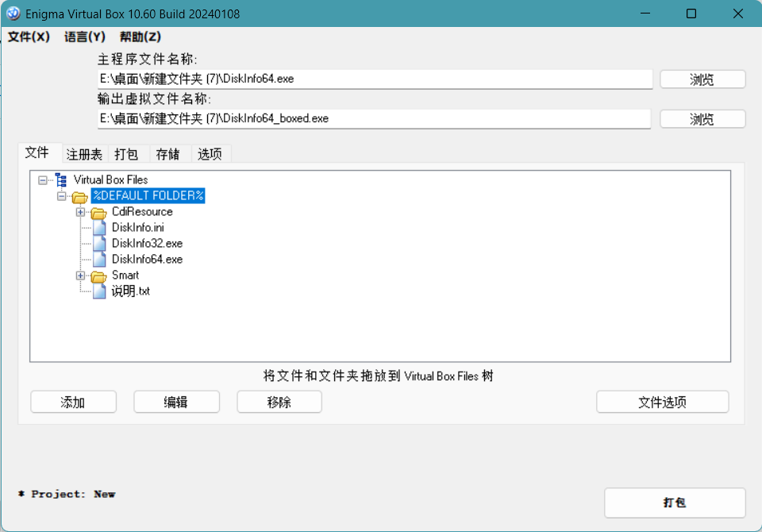Click the Virtual Box Files tree root icon

(61, 180)
